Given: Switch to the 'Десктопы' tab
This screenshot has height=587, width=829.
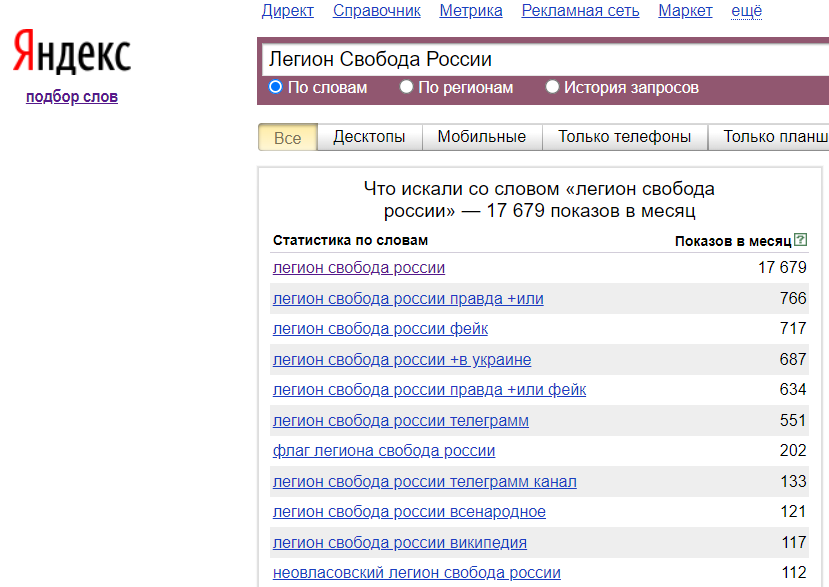Looking at the screenshot, I should coord(369,137).
